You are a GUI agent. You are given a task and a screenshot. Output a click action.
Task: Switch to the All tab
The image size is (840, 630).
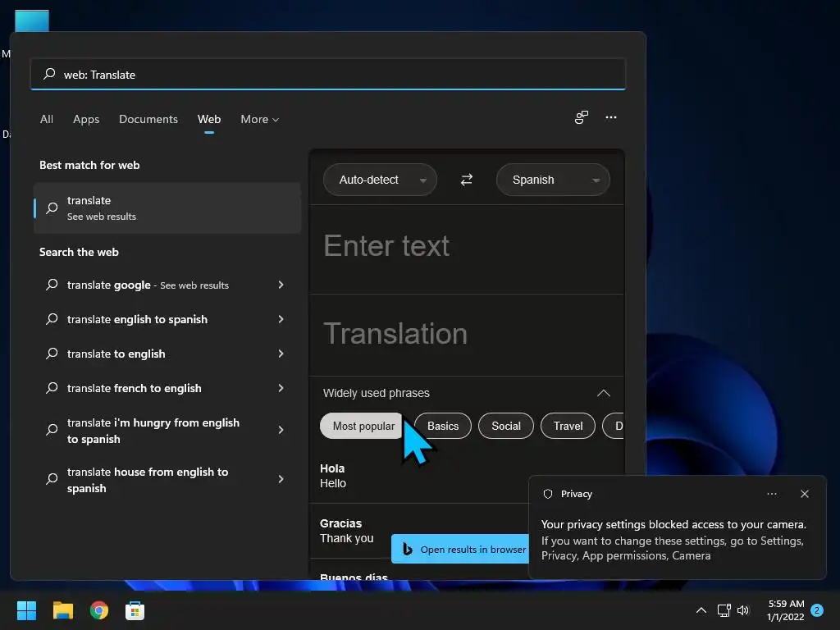[47, 119]
